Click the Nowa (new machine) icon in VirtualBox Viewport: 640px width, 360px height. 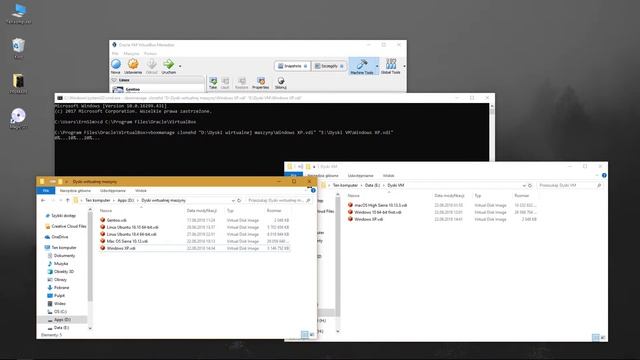pos(116,64)
